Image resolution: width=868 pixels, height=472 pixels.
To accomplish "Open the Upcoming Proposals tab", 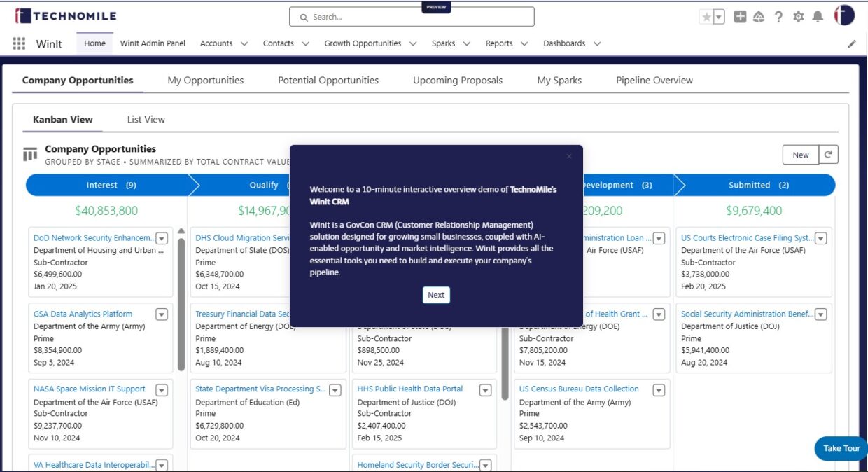I will (x=458, y=81).
